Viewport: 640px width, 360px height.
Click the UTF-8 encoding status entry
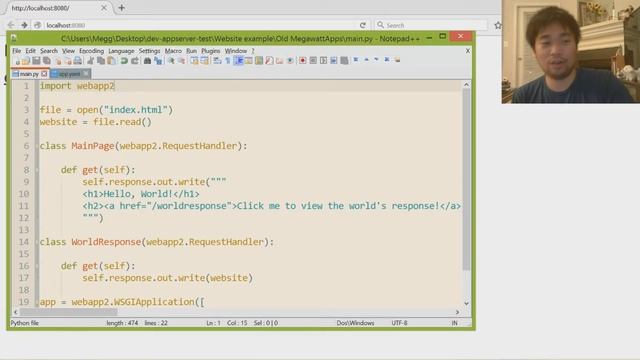click(x=399, y=323)
